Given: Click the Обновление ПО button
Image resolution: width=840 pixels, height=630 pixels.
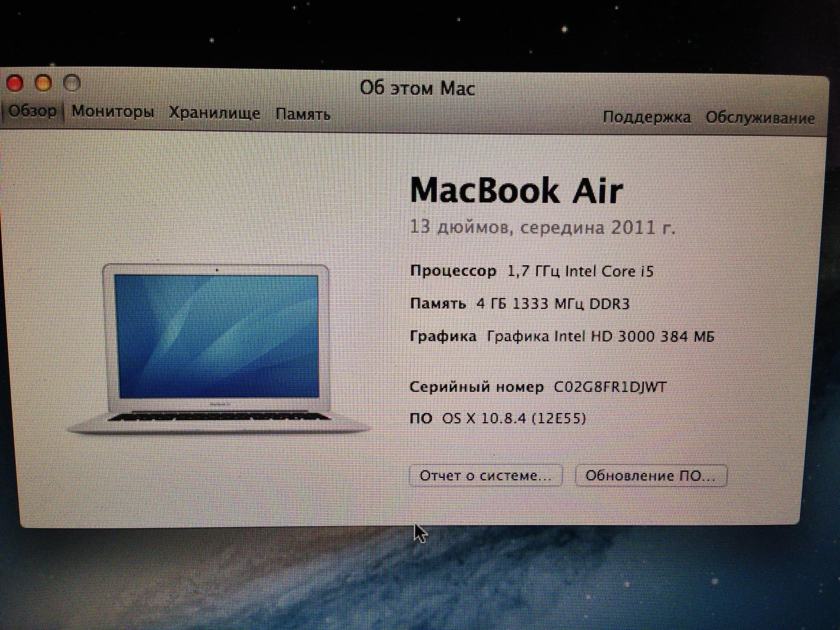Looking at the screenshot, I should (651, 476).
